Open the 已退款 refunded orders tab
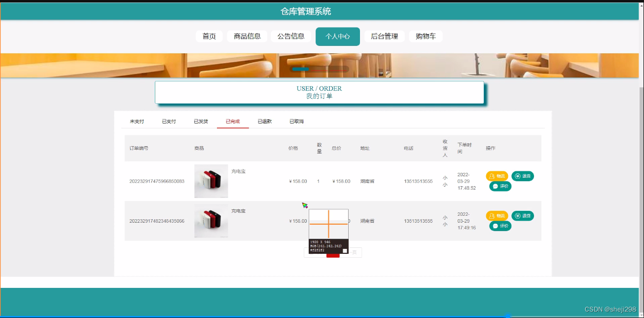Viewport: 644px width, 318px height. [265, 120]
